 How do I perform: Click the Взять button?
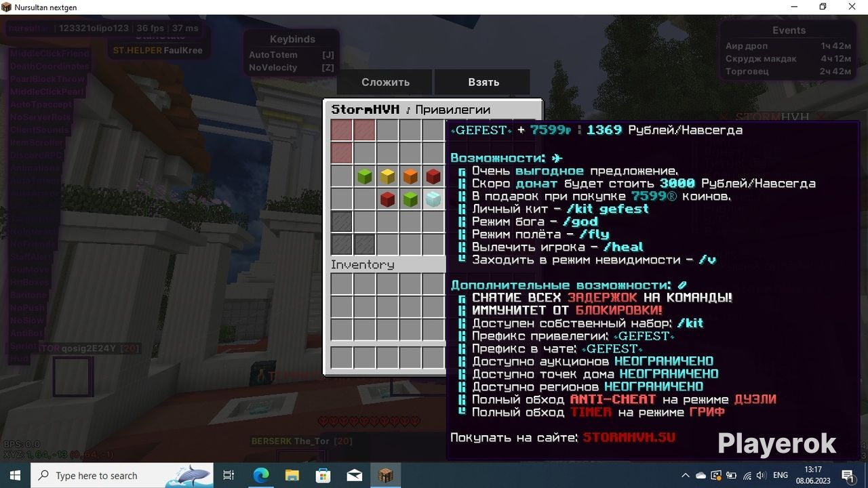tap(484, 82)
